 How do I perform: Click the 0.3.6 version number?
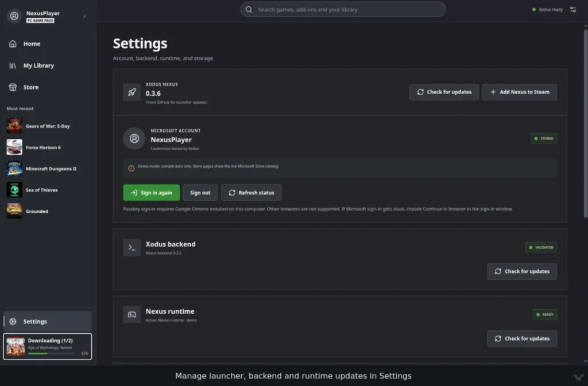tap(153, 93)
